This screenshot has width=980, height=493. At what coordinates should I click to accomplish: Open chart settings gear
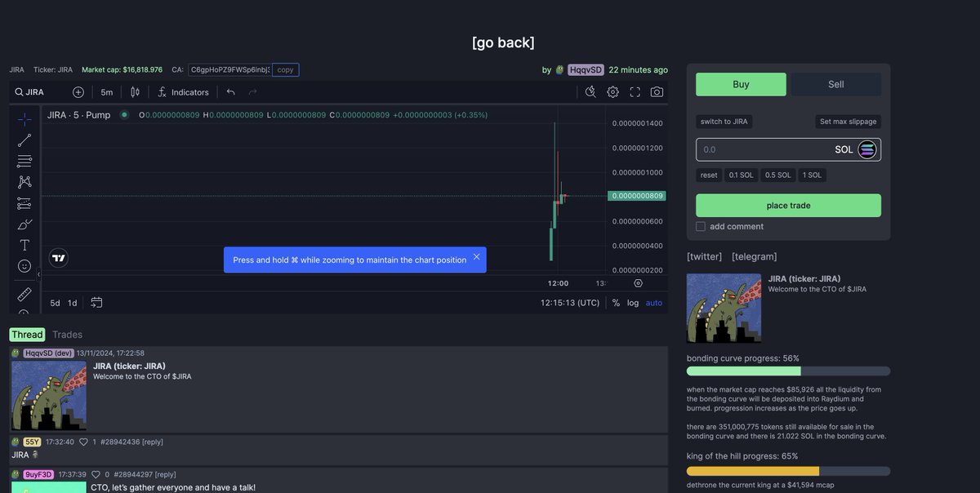click(613, 92)
